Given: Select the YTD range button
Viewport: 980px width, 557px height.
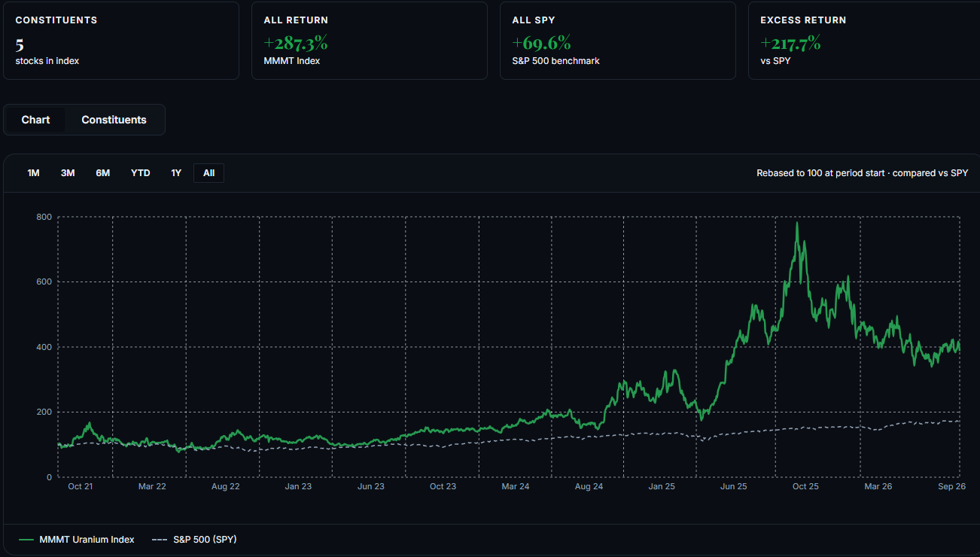Looking at the screenshot, I should (141, 173).
